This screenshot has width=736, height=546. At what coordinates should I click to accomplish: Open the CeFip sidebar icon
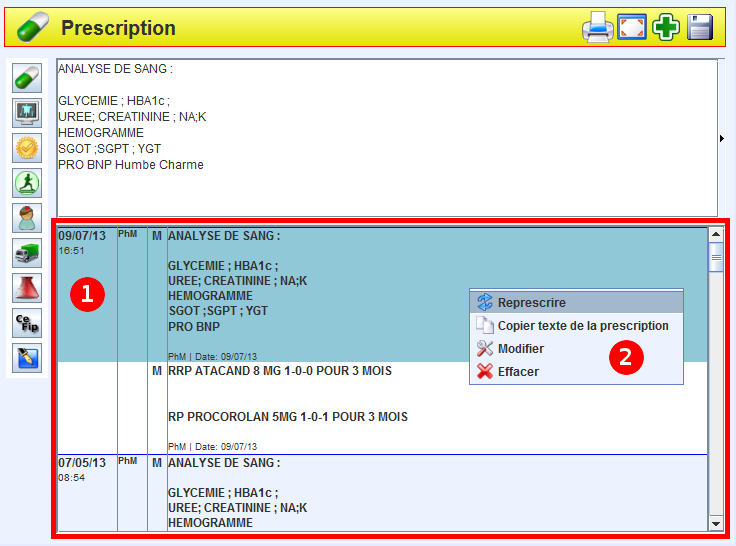point(26,323)
